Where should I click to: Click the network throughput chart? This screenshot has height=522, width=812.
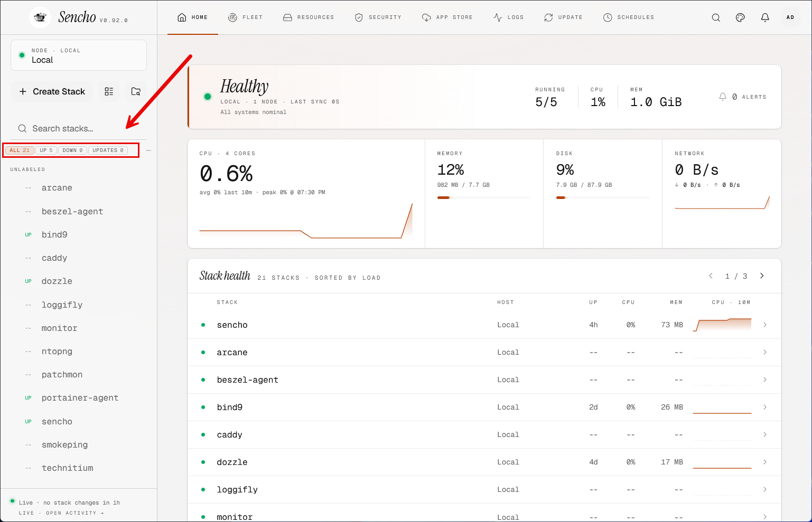722,203
